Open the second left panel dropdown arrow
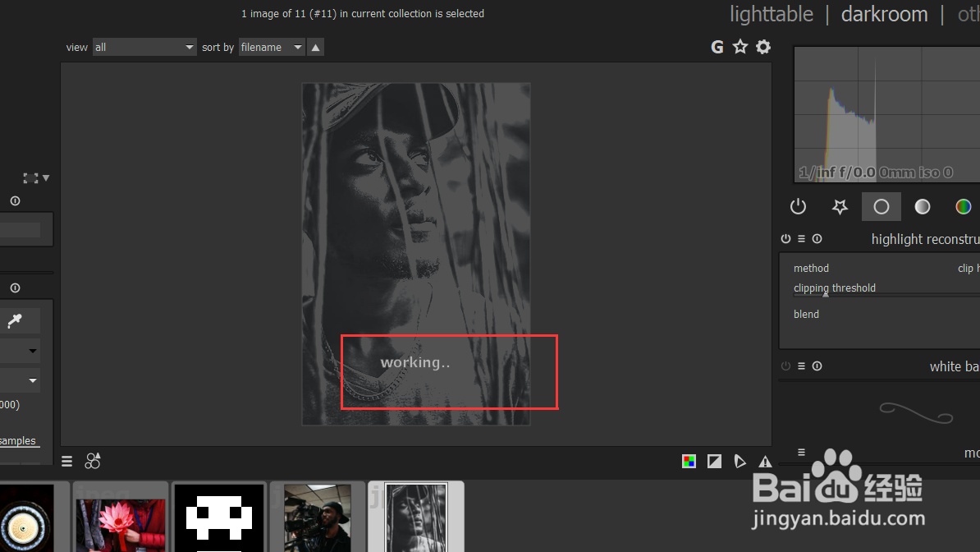Viewport: 980px width, 552px height. pos(33,380)
